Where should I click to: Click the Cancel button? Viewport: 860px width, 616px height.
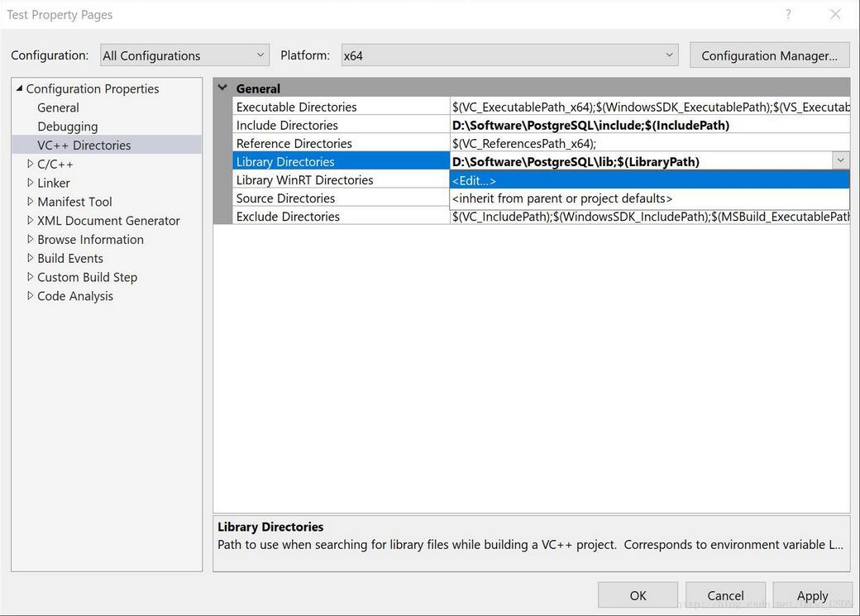click(x=725, y=595)
